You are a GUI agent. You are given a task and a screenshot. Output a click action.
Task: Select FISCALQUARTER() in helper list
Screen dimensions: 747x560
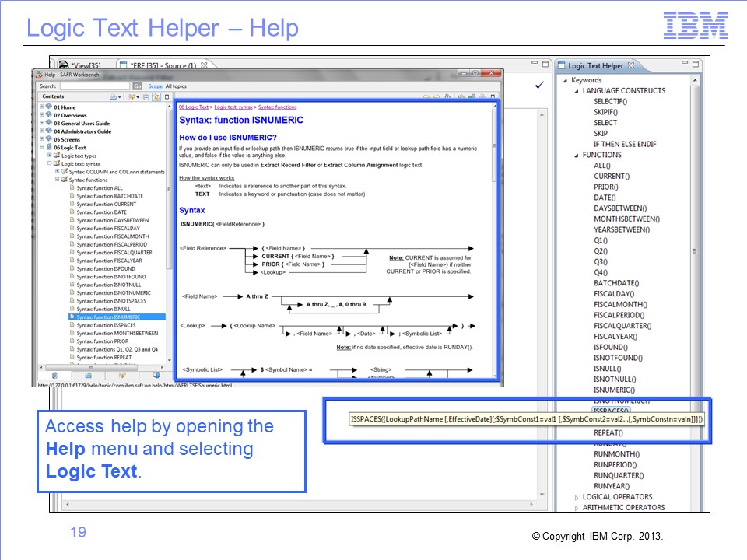[x=622, y=326]
